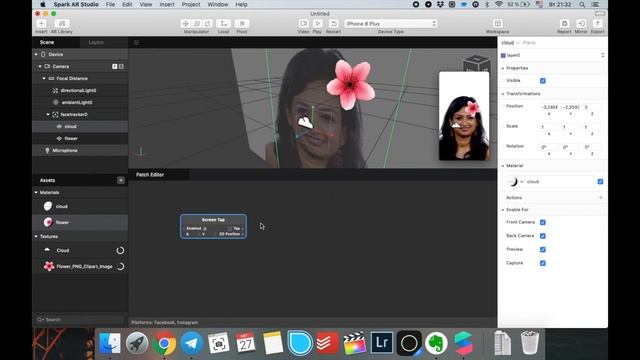Image resolution: width=640 pixels, height=360 pixels.
Task: Click the Cloud texture loading indicator
Action: point(120,251)
